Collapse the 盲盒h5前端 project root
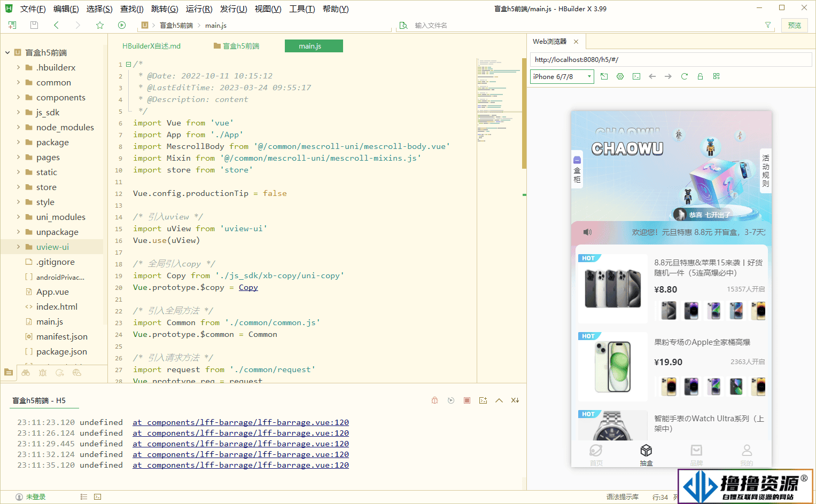Screen dimensions: 816x504 7,52
